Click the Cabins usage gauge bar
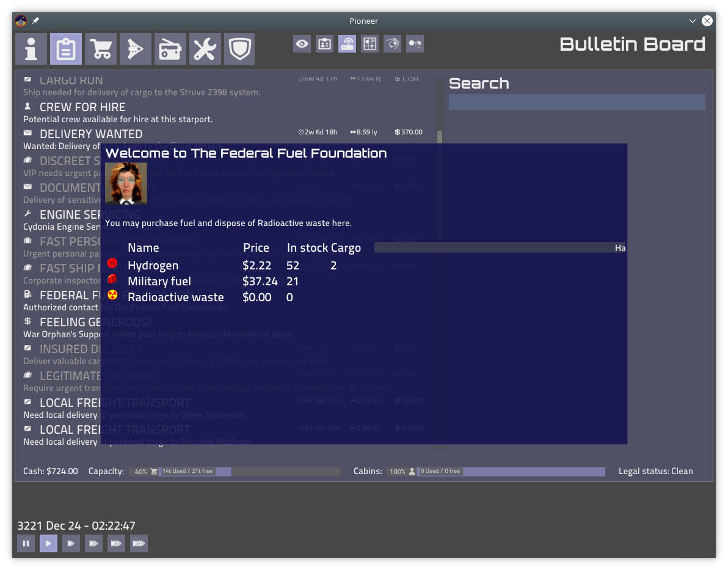The image size is (728, 570). 496,472
